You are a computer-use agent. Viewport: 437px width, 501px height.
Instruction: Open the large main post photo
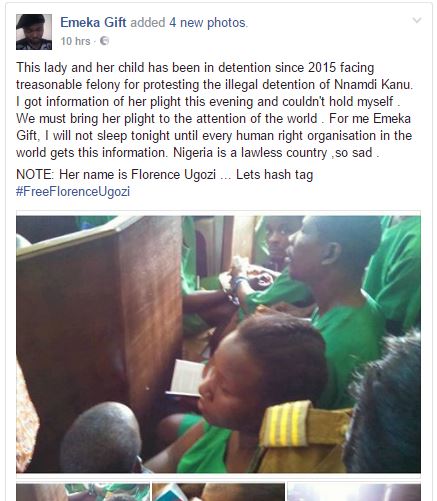tap(218, 344)
